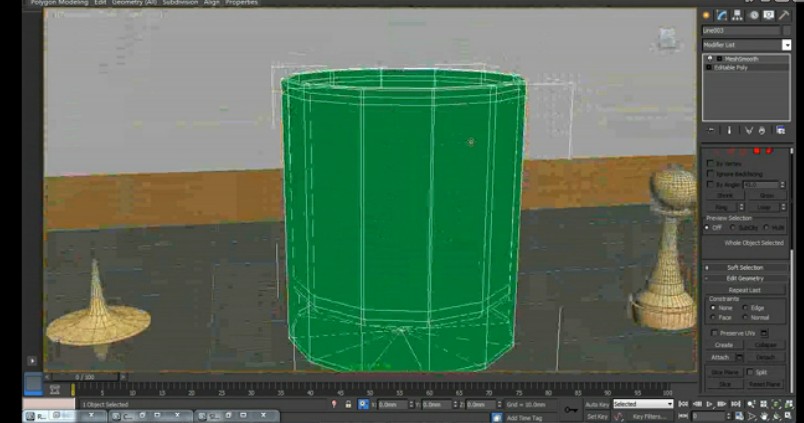Open the Motion panel tab
Image resolution: width=804 pixels, height=423 pixels.
753,15
